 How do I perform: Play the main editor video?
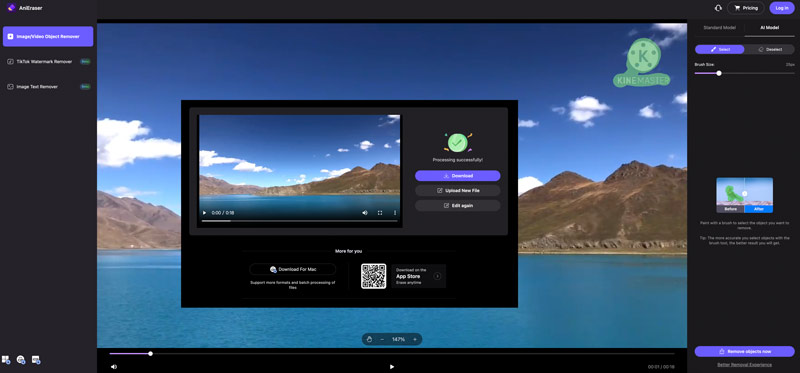pyautogui.click(x=392, y=366)
